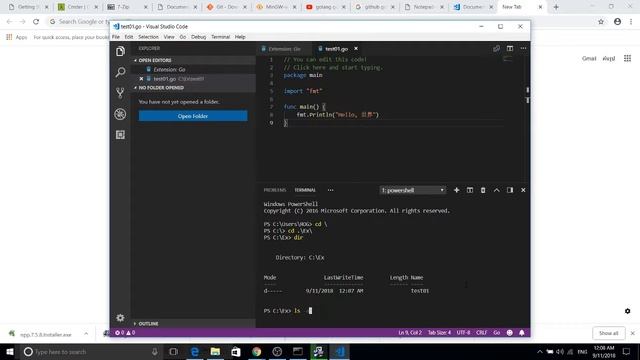This screenshot has width=640, height=360.
Task: Open File Explorer from the taskbar
Action: pyautogui.click(x=215, y=351)
